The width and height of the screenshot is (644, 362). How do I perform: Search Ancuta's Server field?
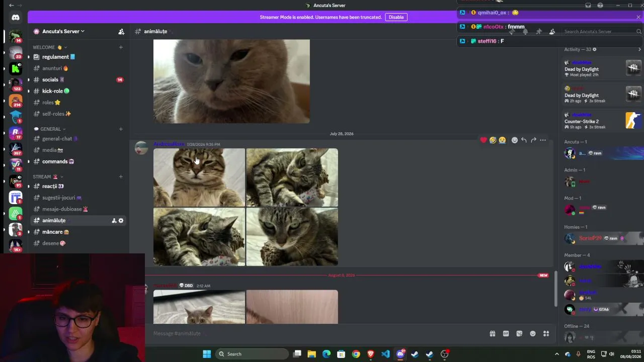pos(603,32)
